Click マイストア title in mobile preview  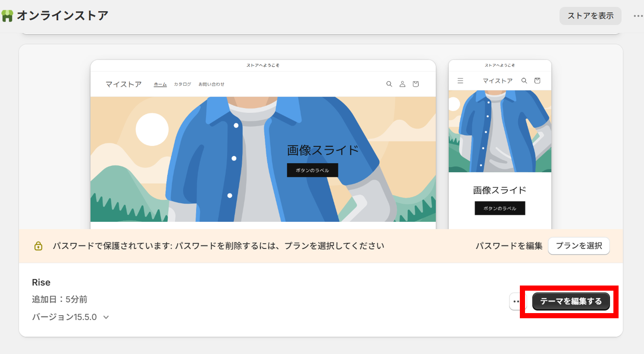497,81
